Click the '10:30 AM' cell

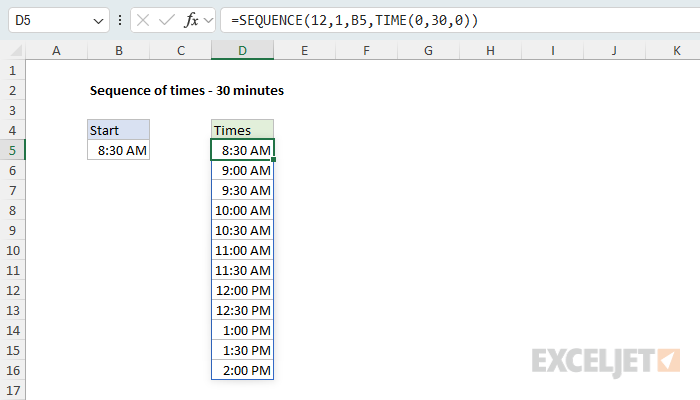tap(242, 230)
